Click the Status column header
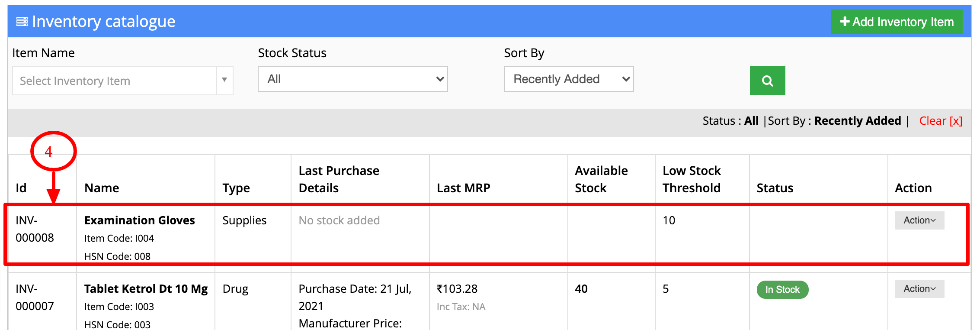The image size is (980, 330). click(x=775, y=188)
